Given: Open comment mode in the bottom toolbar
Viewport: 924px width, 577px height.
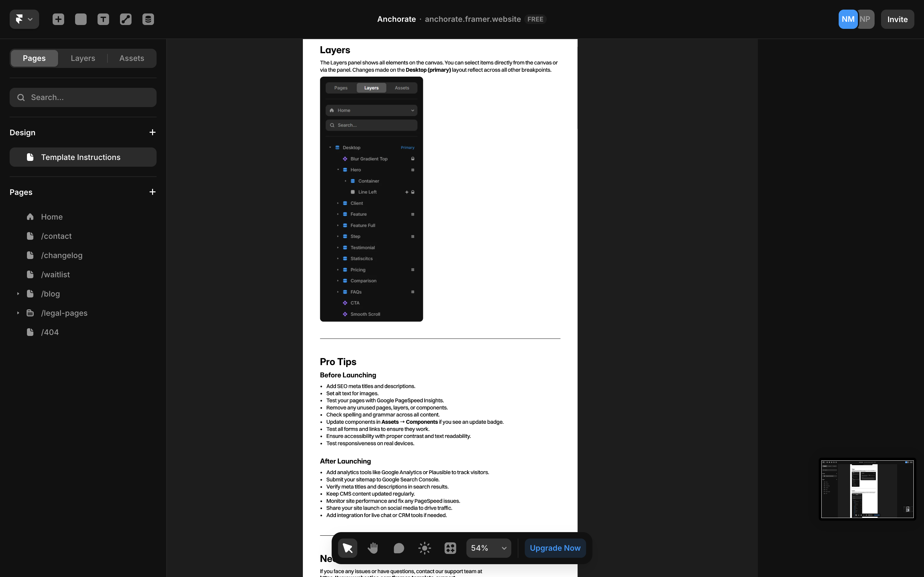Looking at the screenshot, I should click(x=398, y=548).
